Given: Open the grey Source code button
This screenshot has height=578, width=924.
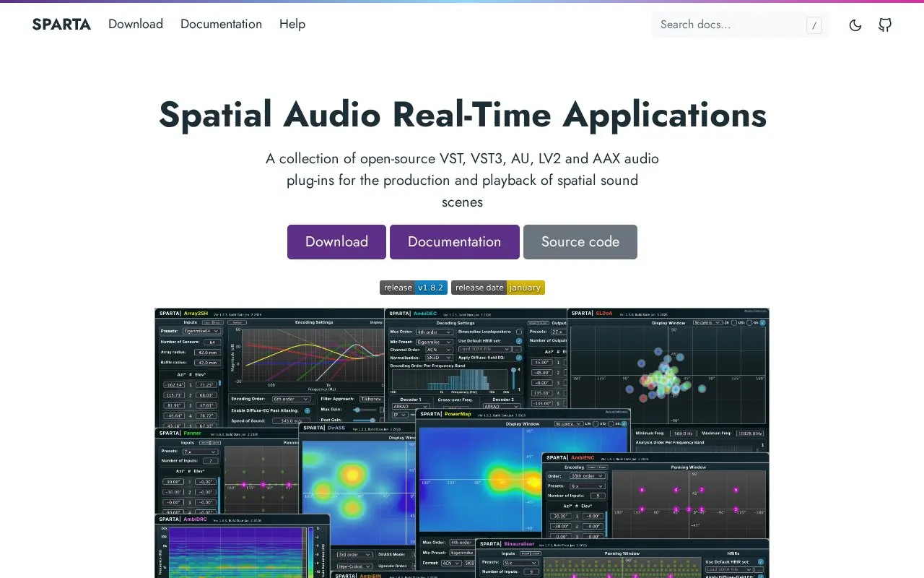Looking at the screenshot, I should click(580, 242).
